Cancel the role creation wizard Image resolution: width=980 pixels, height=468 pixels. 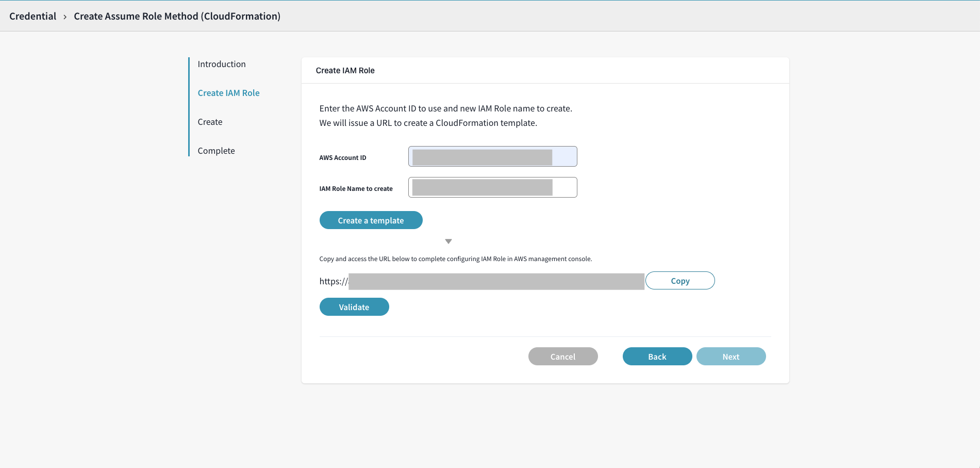563,357
